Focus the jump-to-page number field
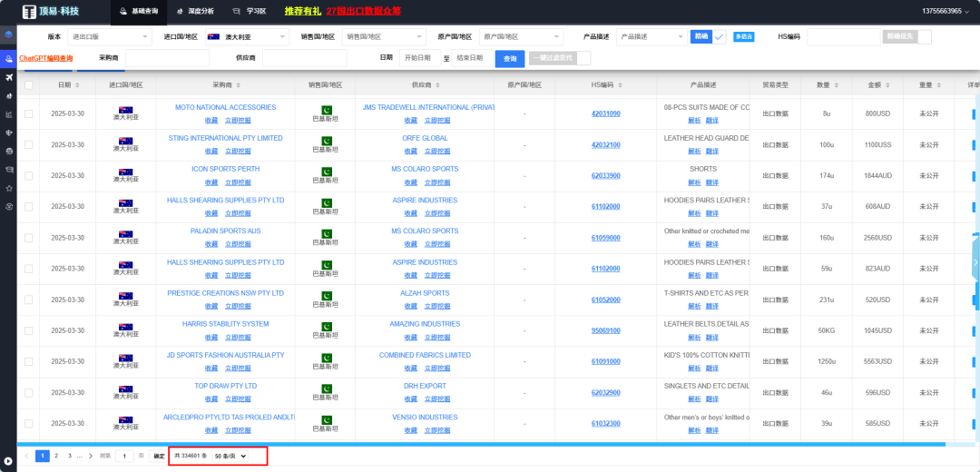The height and width of the screenshot is (472, 980). point(125,457)
